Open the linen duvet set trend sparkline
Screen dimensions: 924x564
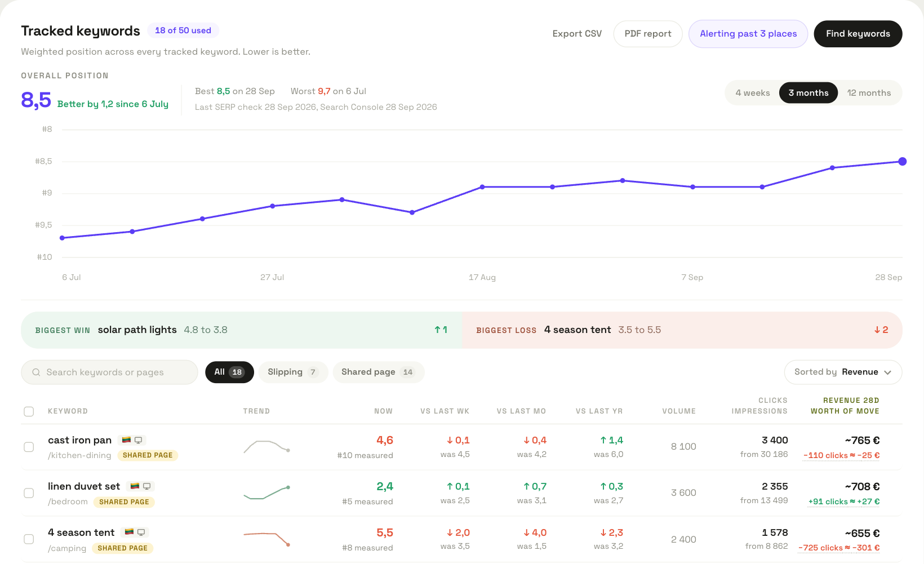(x=266, y=493)
